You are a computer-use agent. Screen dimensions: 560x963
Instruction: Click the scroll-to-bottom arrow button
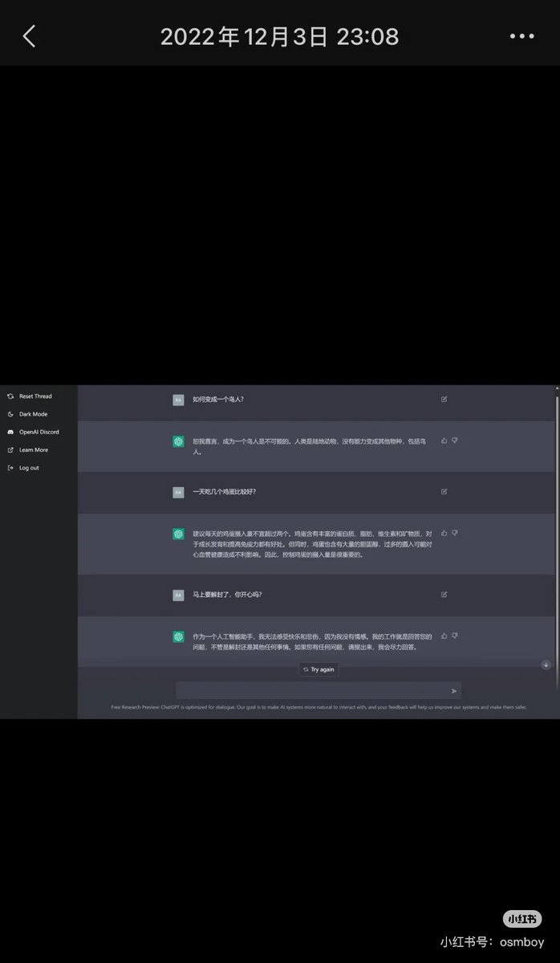[546, 664]
